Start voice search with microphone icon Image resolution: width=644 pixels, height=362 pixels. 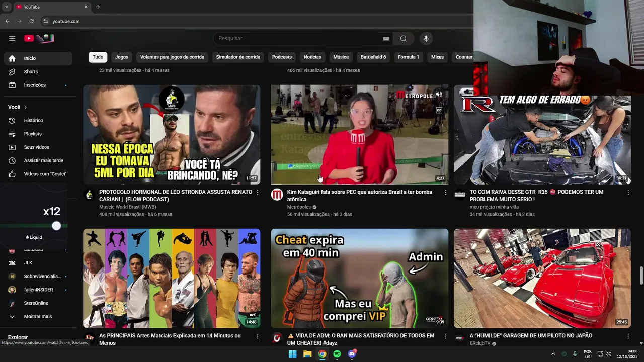coord(426,39)
